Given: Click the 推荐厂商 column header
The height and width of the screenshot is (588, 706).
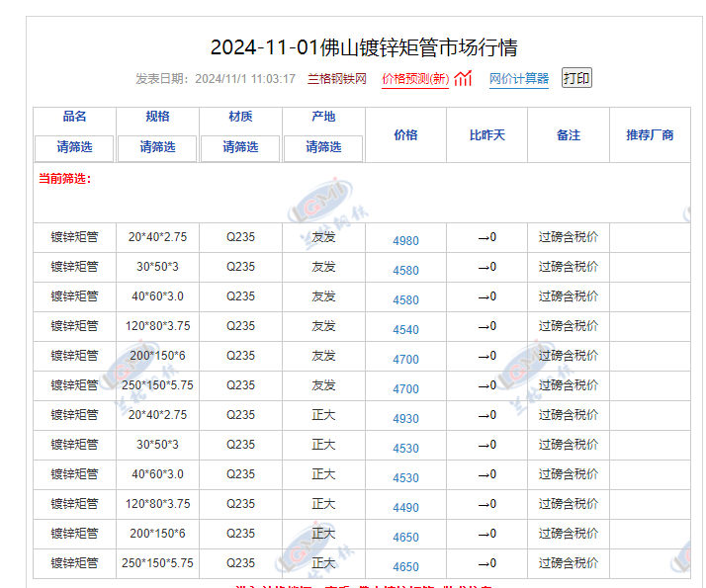Looking at the screenshot, I should [650, 135].
